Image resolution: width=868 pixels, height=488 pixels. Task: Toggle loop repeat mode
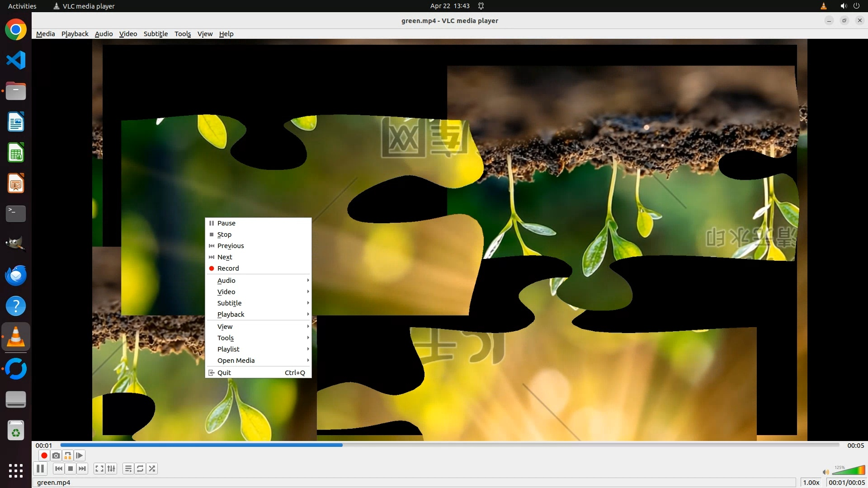(140, 469)
